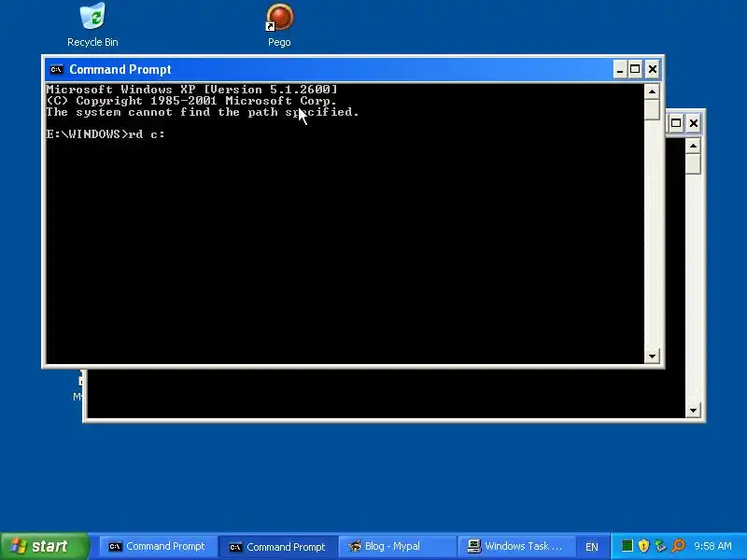The width and height of the screenshot is (747, 560).
Task: Click scroll-up arrow in background Command Prompt
Action: tap(693, 146)
